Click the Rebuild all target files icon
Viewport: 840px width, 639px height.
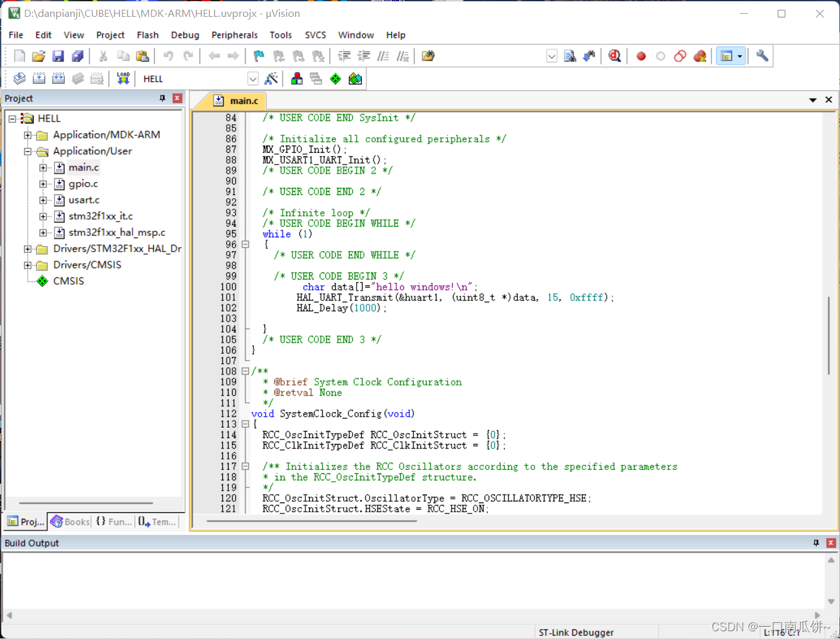point(58,79)
